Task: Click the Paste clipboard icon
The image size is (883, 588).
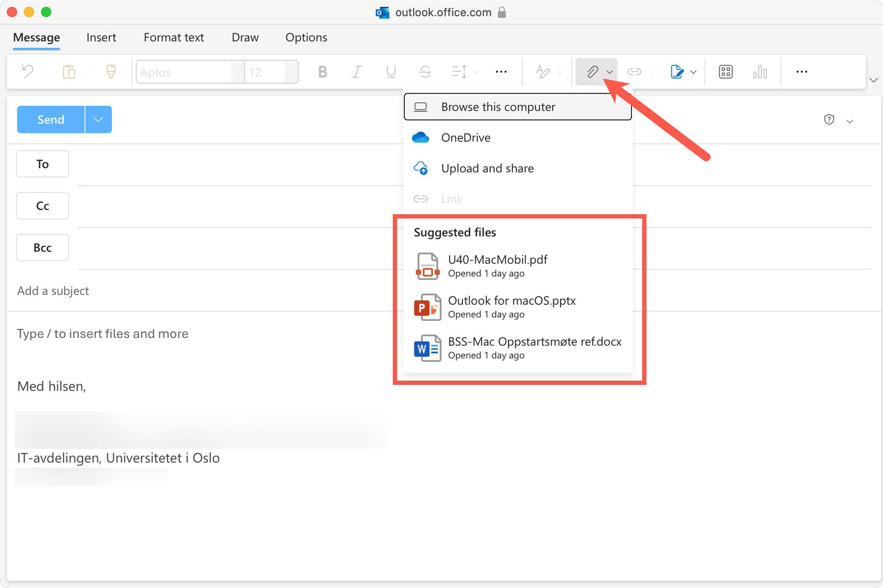Action: pos(69,72)
